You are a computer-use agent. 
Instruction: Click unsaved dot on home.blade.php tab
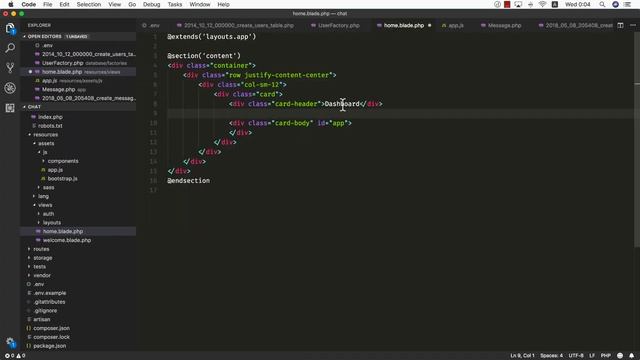[429, 25]
